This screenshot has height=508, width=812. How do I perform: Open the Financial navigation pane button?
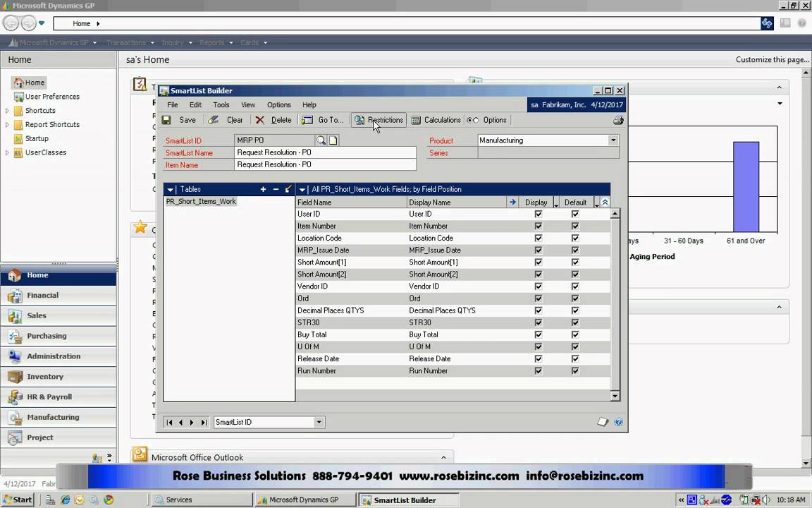click(x=59, y=296)
